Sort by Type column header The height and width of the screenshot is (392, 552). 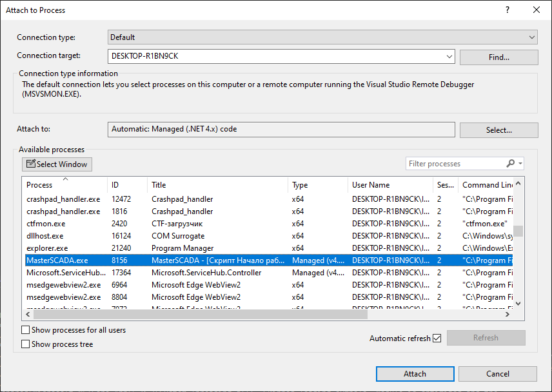click(x=318, y=185)
